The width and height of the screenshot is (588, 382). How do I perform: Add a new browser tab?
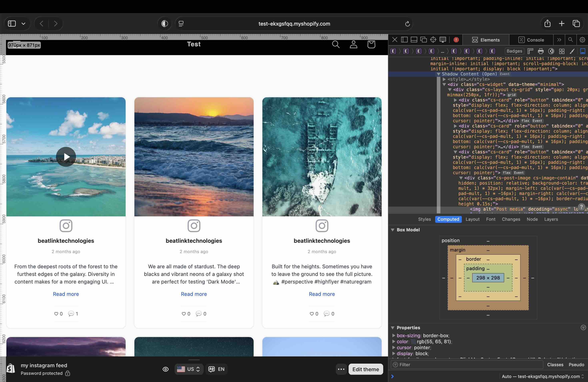pyautogui.click(x=562, y=23)
